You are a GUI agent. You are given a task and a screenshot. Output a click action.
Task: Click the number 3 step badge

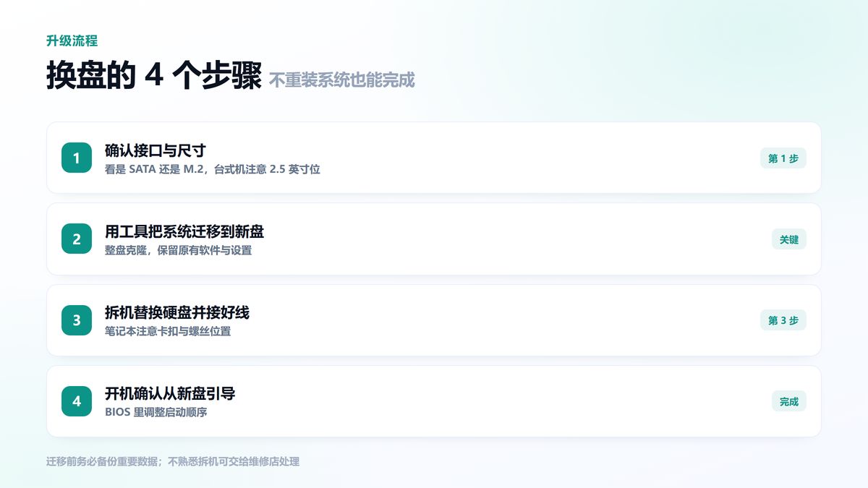tap(77, 320)
